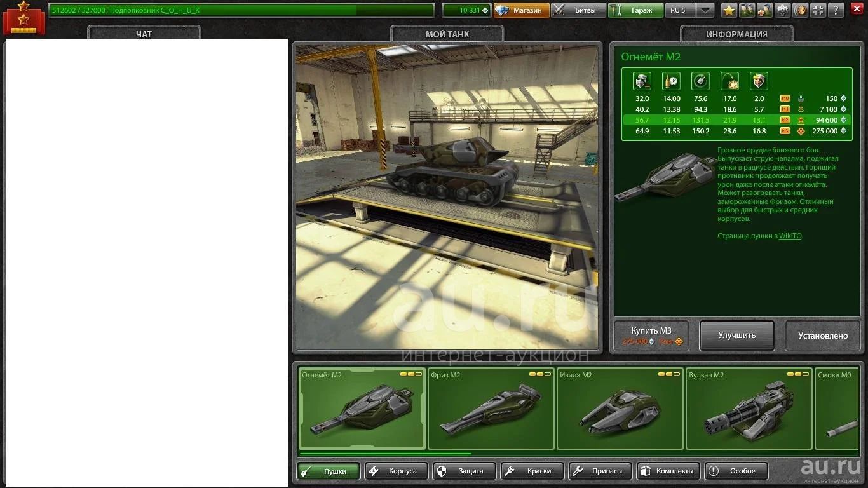
Task: Click the experience bar 512602 / 527000
Action: [241, 10]
